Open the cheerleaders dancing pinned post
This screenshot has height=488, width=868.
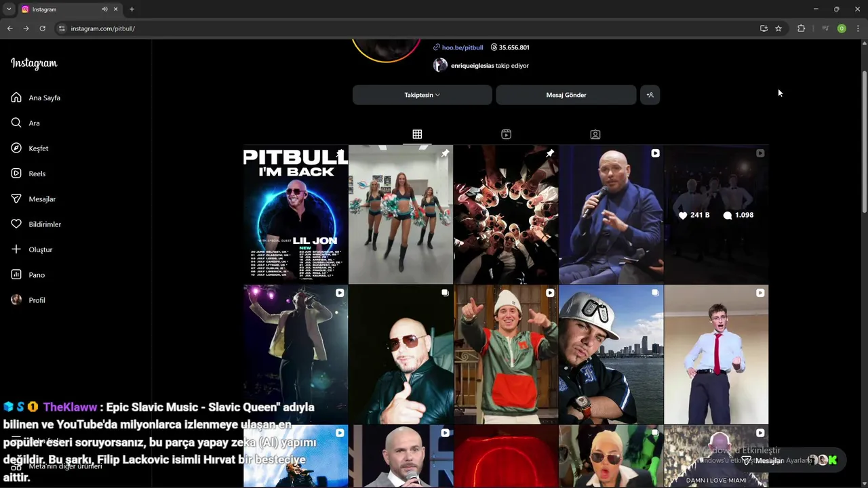click(401, 214)
